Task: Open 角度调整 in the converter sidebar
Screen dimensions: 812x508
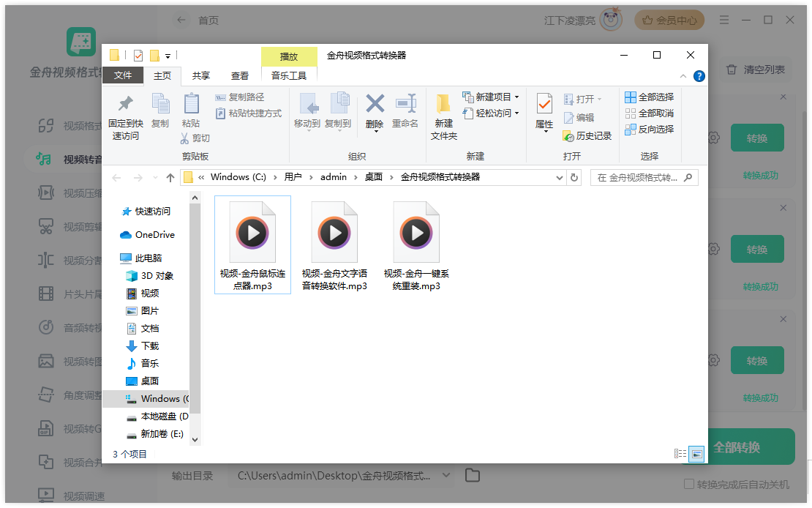Action: (x=70, y=395)
